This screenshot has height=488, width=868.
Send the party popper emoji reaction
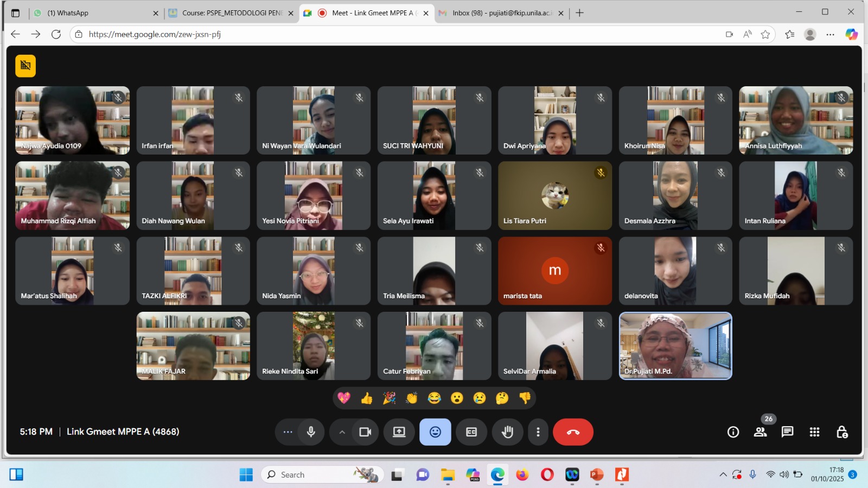click(x=389, y=399)
